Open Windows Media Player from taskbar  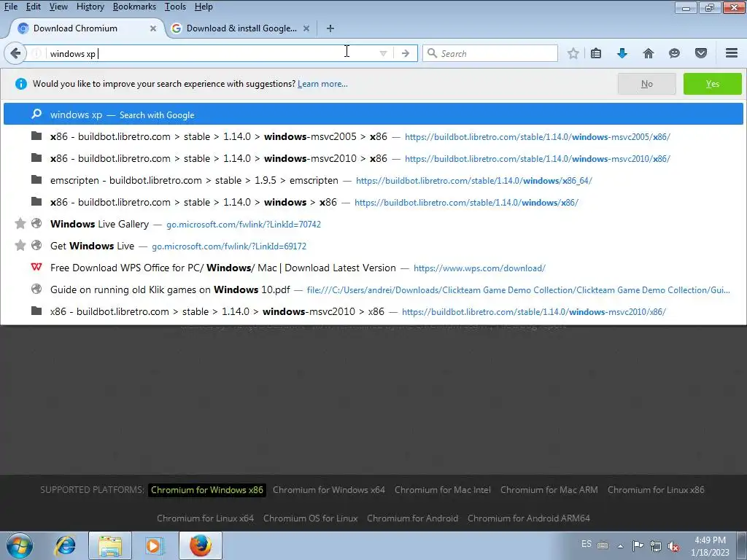click(x=154, y=545)
